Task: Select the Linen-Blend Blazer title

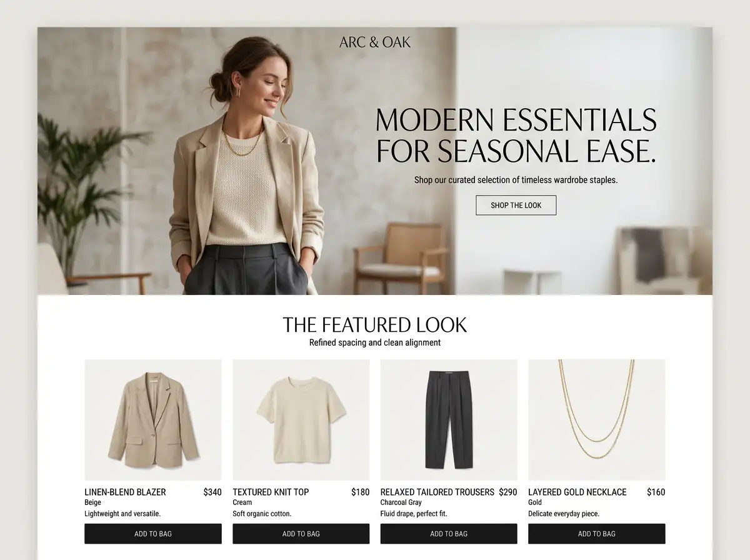Action: pyautogui.click(x=125, y=492)
